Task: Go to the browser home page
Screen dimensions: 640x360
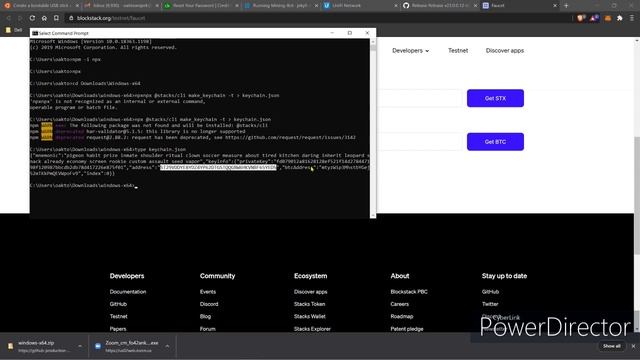Action: tap(44, 18)
